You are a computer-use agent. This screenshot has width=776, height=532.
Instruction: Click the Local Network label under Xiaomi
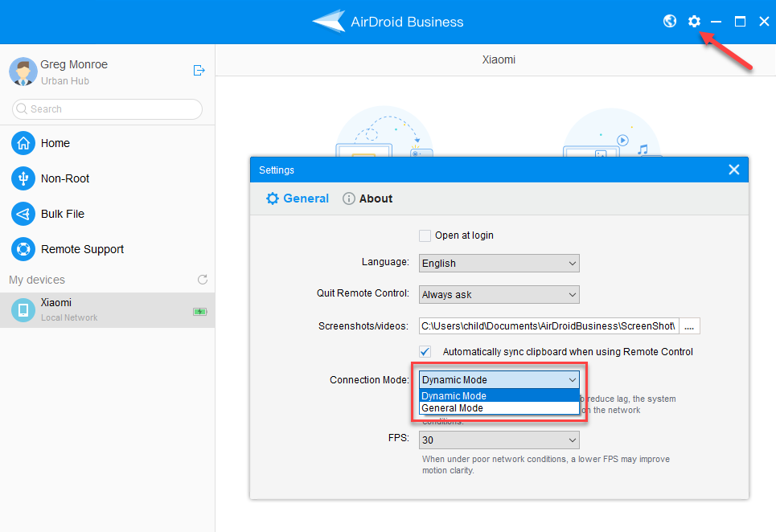[x=69, y=317]
